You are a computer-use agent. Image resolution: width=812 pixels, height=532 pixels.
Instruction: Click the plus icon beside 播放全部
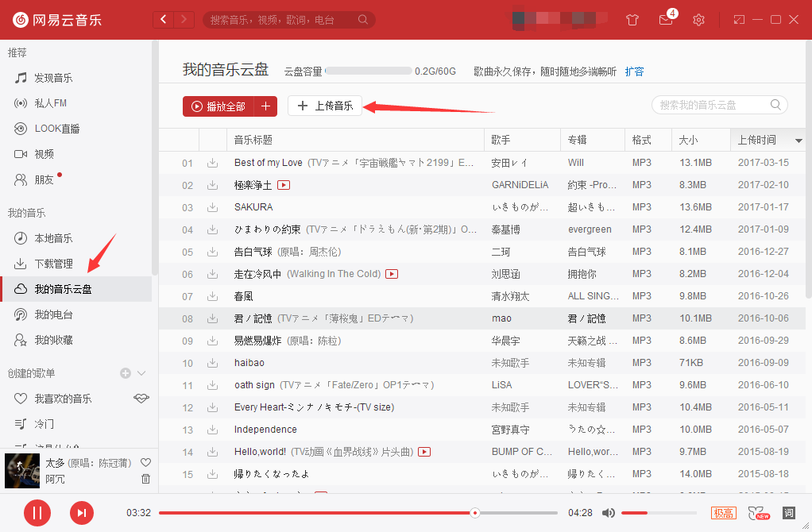[x=265, y=106]
